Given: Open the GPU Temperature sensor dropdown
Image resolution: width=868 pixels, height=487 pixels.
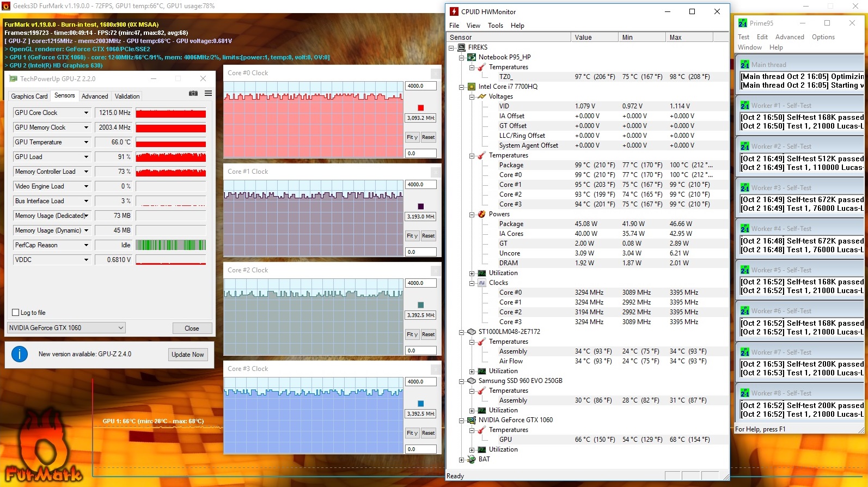Looking at the screenshot, I should [86, 142].
